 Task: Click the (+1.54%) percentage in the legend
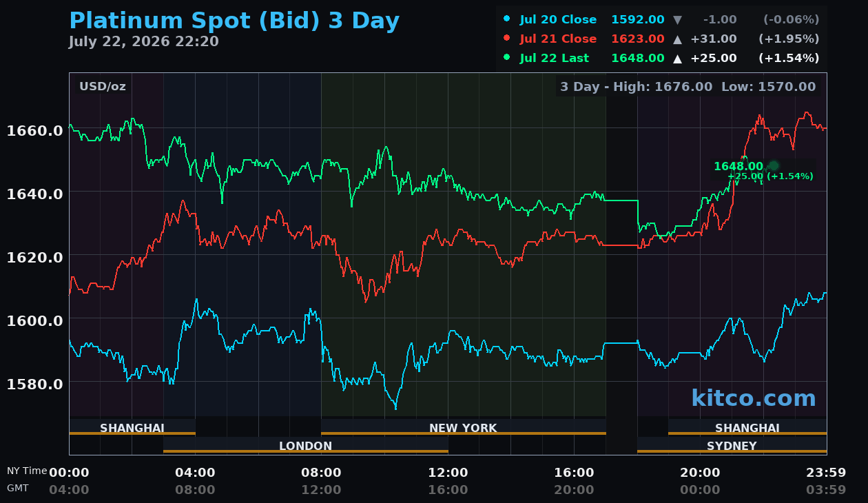[789, 59]
